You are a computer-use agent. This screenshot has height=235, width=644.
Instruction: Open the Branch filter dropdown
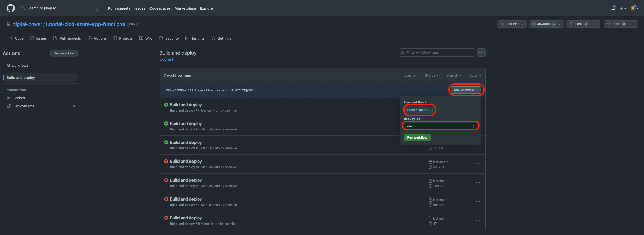(x=454, y=75)
